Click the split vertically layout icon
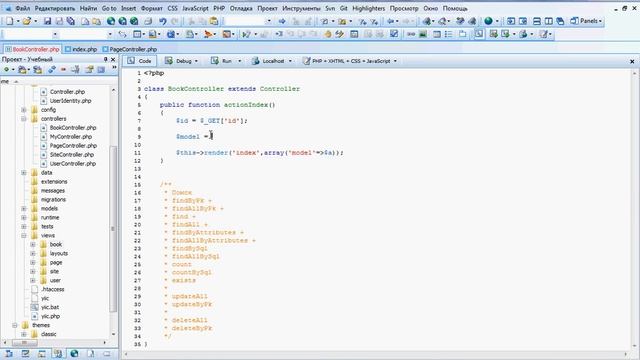The image size is (640, 360). tap(549, 21)
